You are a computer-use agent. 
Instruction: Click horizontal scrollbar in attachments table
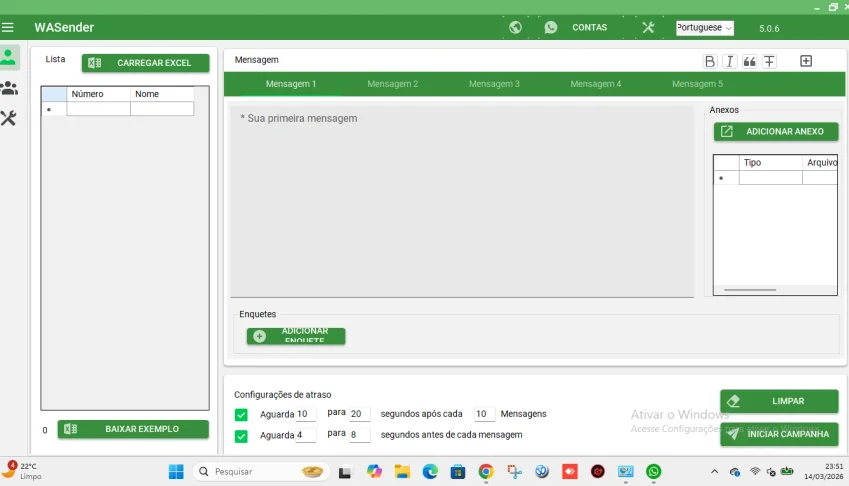click(x=750, y=290)
